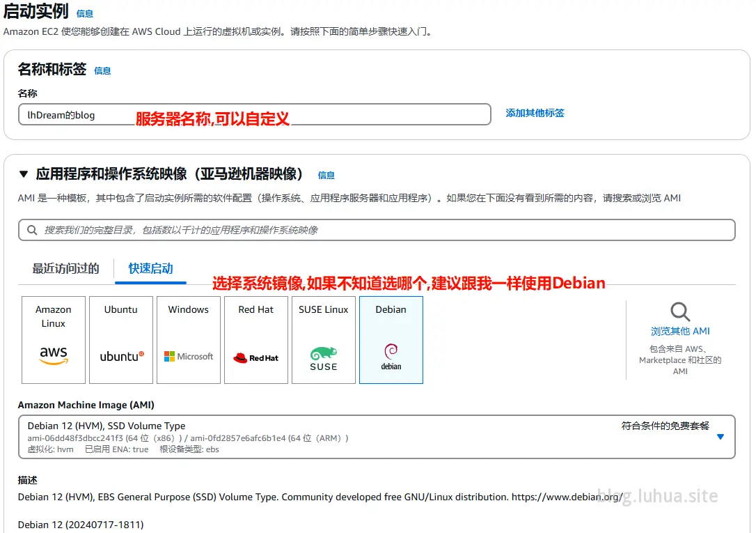Click the 描述 heading
Viewport: 756px width, 533px height.
pos(27,480)
